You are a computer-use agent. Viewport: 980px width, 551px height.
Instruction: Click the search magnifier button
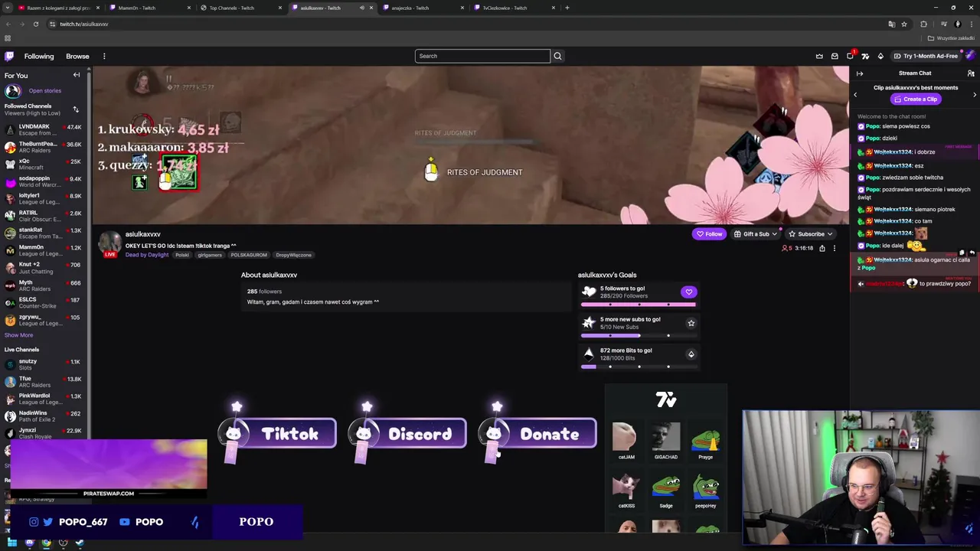pyautogui.click(x=557, y=56)
